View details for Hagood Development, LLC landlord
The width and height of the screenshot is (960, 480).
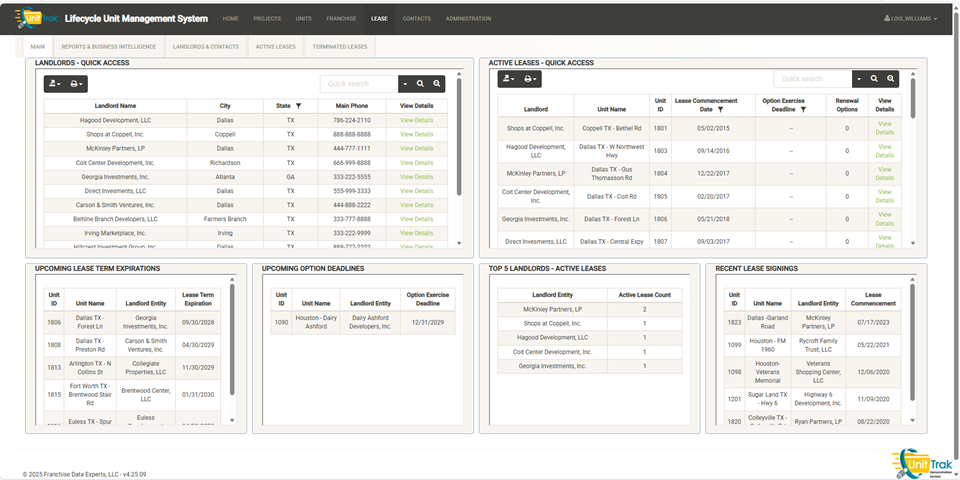click(416, 120)
